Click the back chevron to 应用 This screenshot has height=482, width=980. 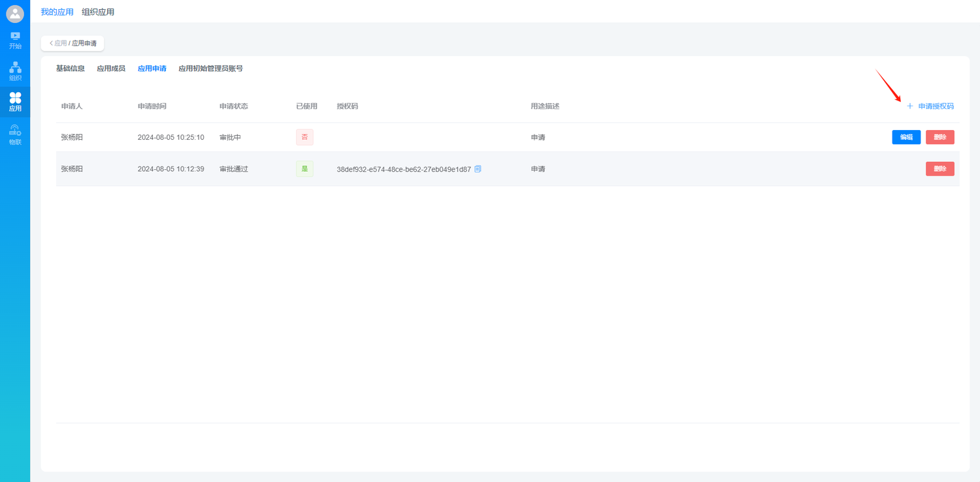tap(52, 43)
